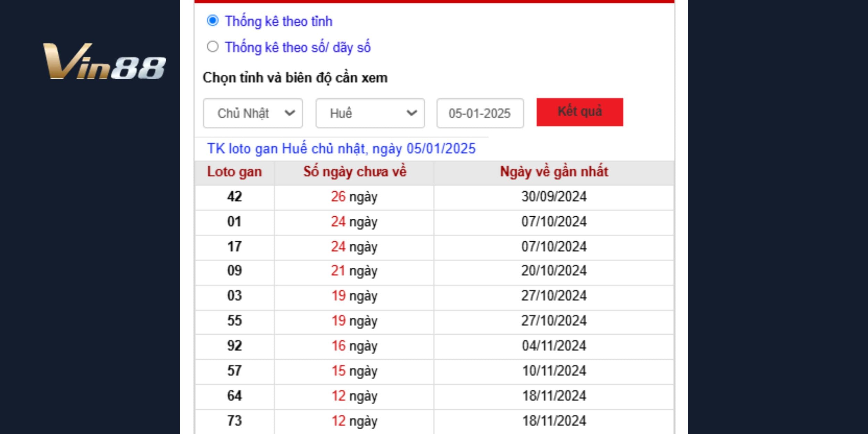The image size is (868, 434).
Task: Click the 'TK loto gan Huế' heading
Action: [x=341, y=149]
